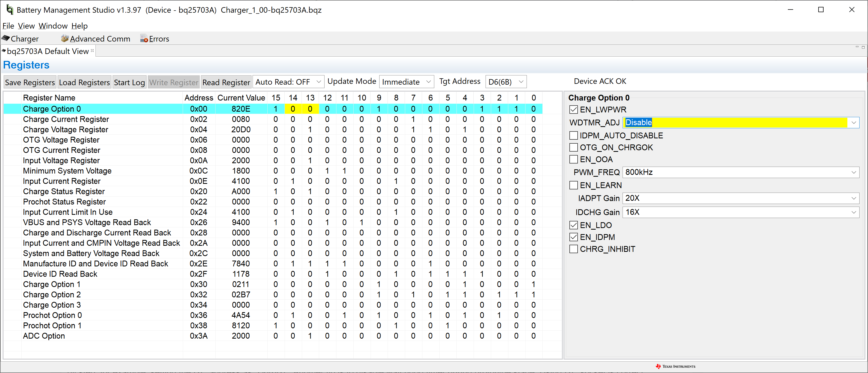Open the Update Mode dropdown

pos(407,82)
